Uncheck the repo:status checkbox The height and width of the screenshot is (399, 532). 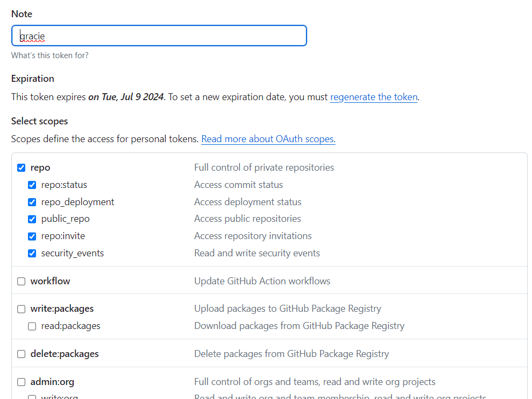[x=32, y=185]
